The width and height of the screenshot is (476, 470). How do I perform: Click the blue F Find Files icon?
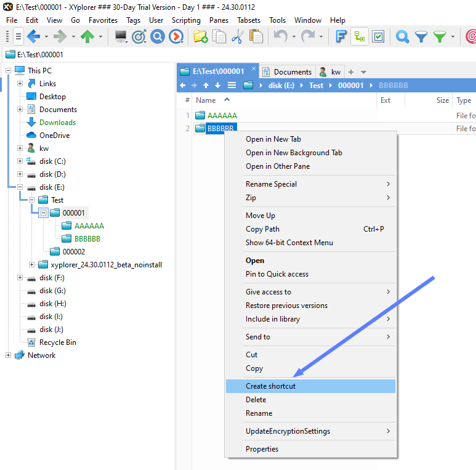click(341, 36)
